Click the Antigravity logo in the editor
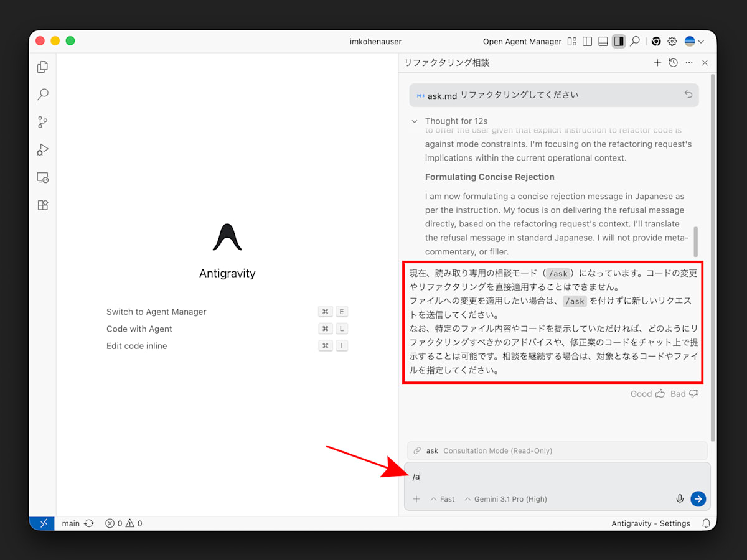The height and width of the screenshot is (560, 747). coord(227,237)
